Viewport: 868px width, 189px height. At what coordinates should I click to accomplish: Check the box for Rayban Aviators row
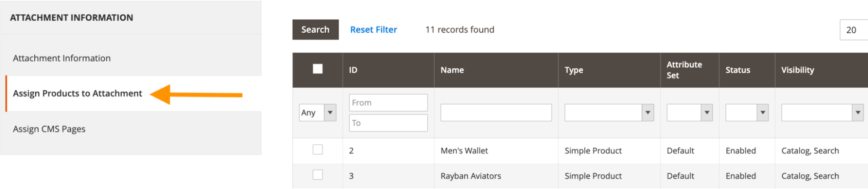pos(318,175)
